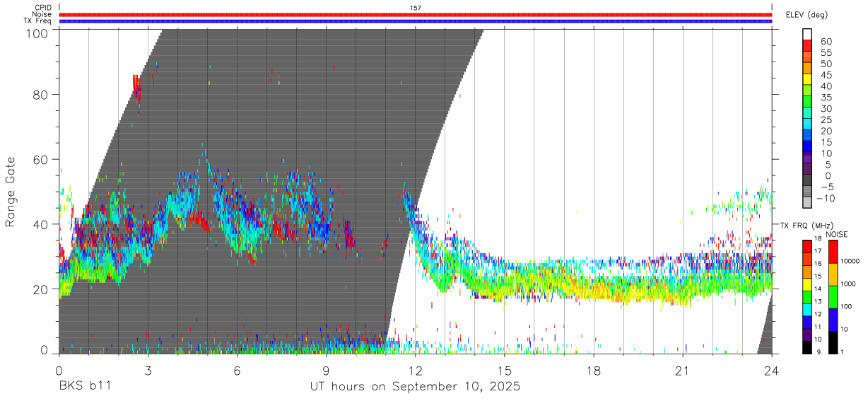Click the 60 tick on Range Gate axis

[x=41, y=159]
